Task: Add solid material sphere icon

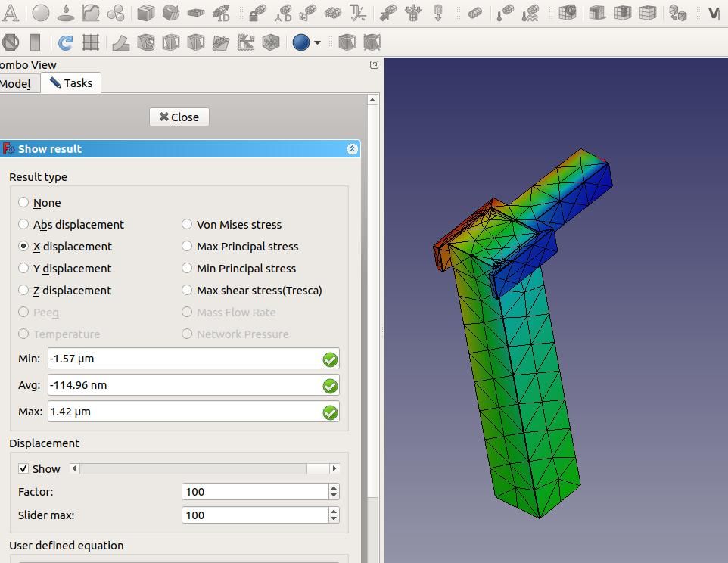Action: pyautogui.click(x=41, y=13)
